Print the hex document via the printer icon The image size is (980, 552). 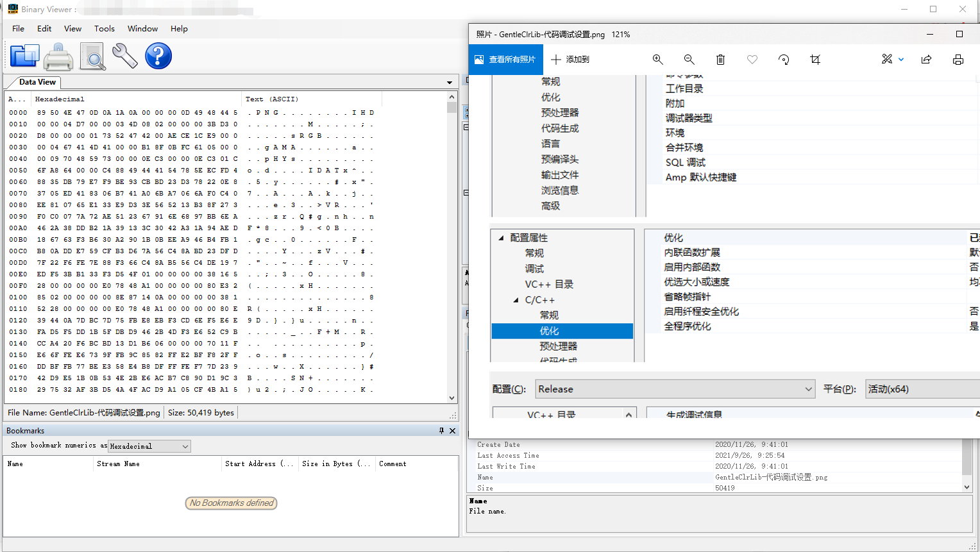(x=58, y=56)
